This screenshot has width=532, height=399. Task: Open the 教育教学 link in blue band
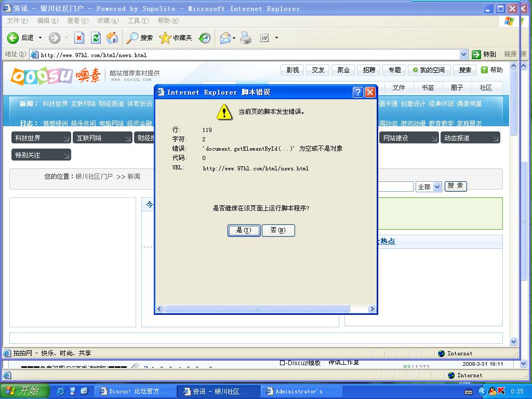[x=441, y=123]
